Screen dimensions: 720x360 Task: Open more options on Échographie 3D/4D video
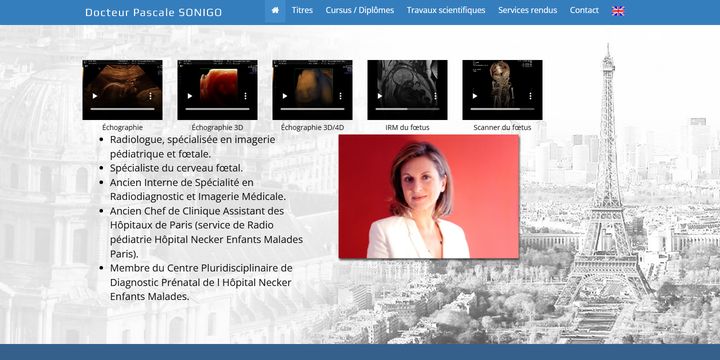(340, 96)
